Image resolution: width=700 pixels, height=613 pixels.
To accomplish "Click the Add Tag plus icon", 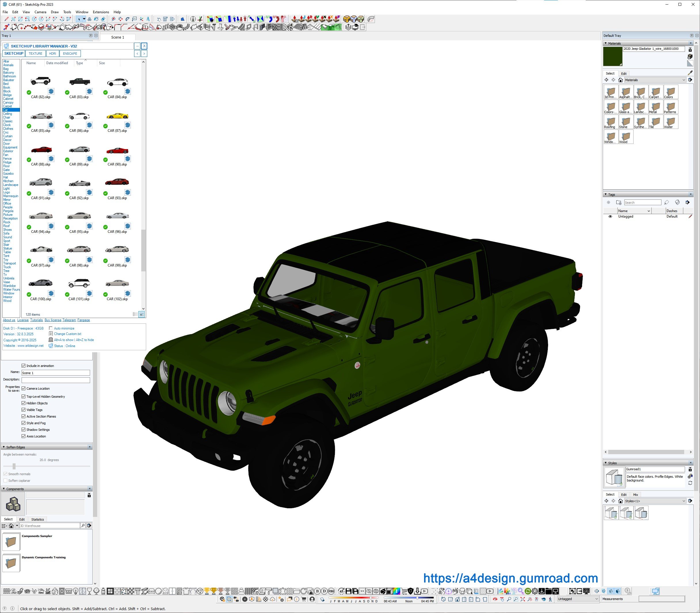I will click(x=608, y=203).
